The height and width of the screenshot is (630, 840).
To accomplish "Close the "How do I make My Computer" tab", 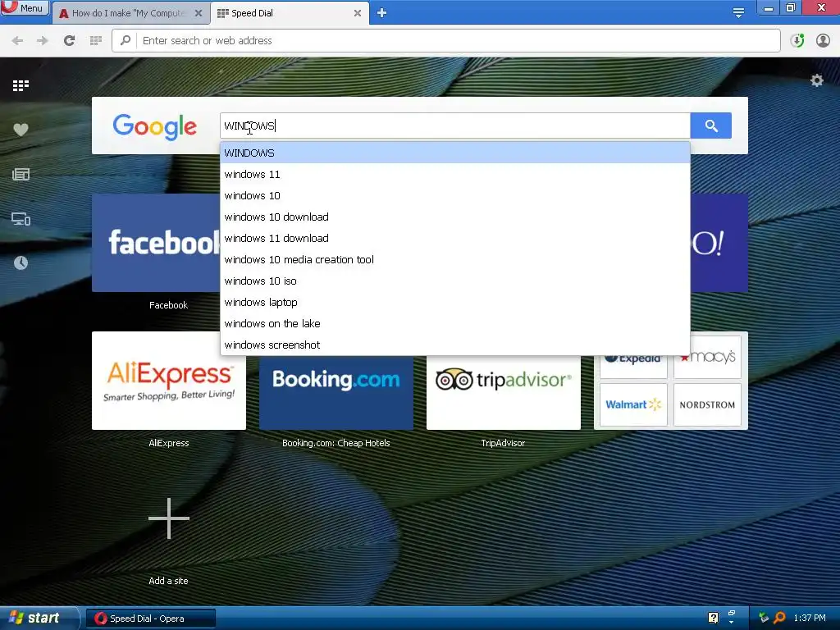I will 199,13.
